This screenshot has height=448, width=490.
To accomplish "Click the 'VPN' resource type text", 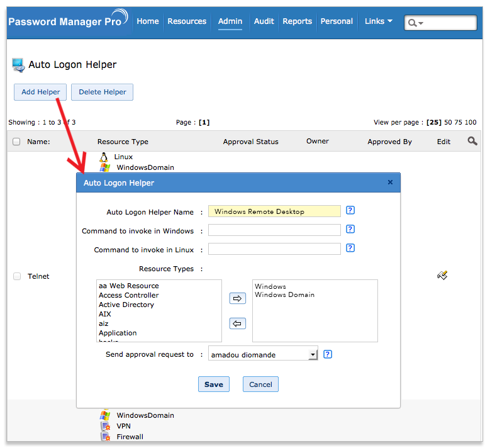I will coord(123,426).
